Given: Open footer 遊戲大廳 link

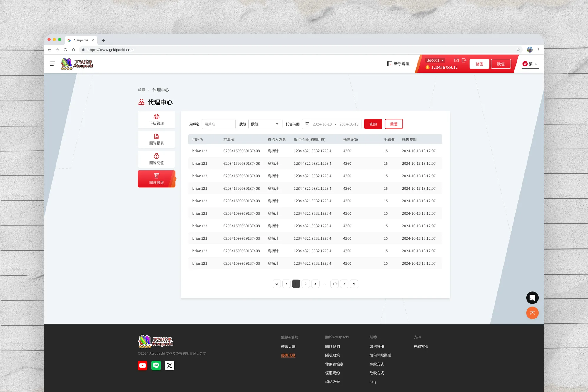Looking at the screenshot, I should tap(288, 346).
